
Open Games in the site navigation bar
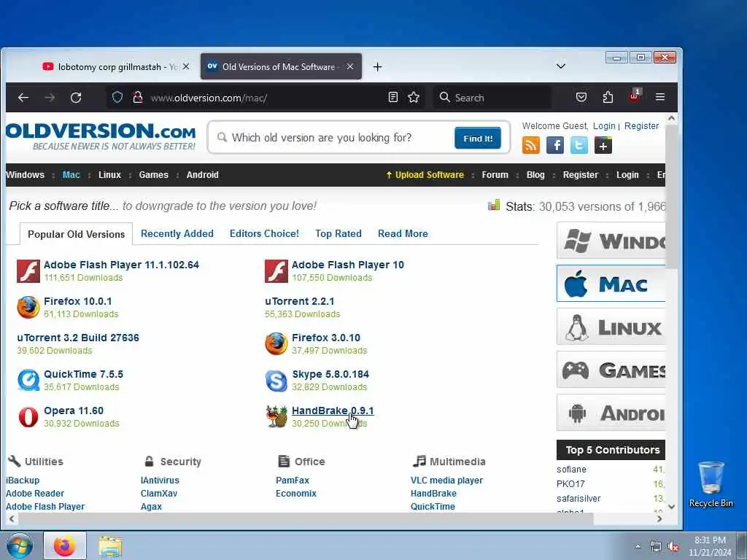[153, 175]
